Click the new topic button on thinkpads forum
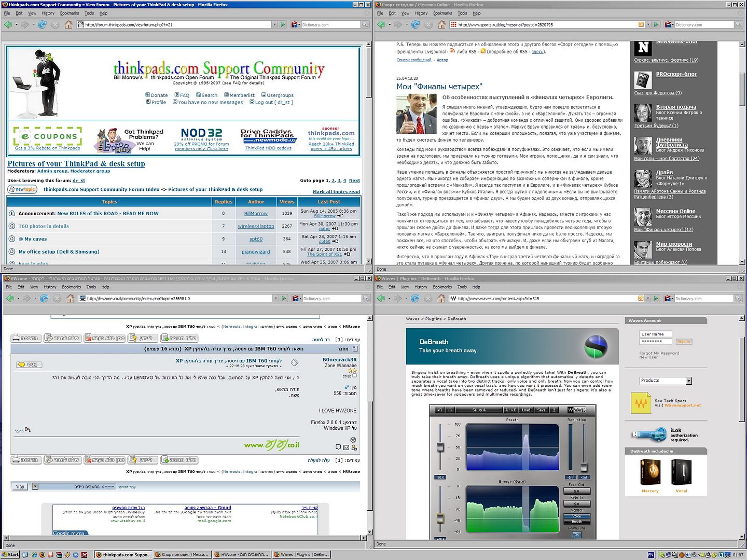The width and height of the screenshot is (747, 560). 22,189
